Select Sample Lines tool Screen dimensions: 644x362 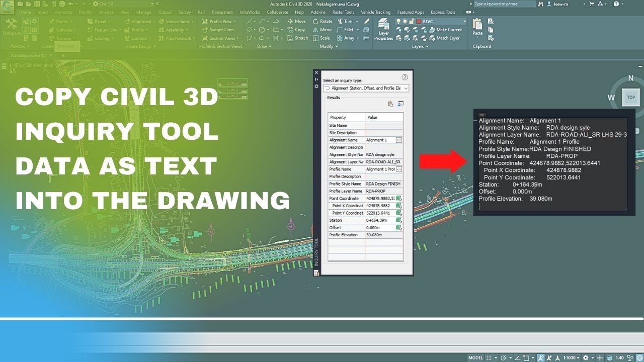pos(218,30)
